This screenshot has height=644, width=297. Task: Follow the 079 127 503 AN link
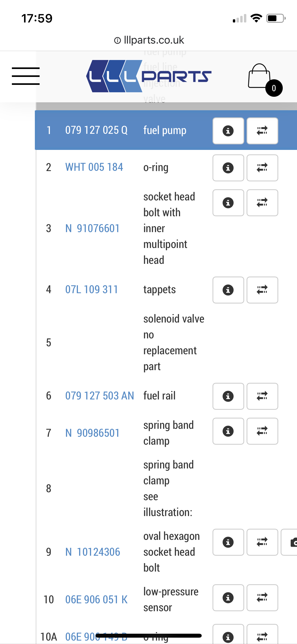100,396
